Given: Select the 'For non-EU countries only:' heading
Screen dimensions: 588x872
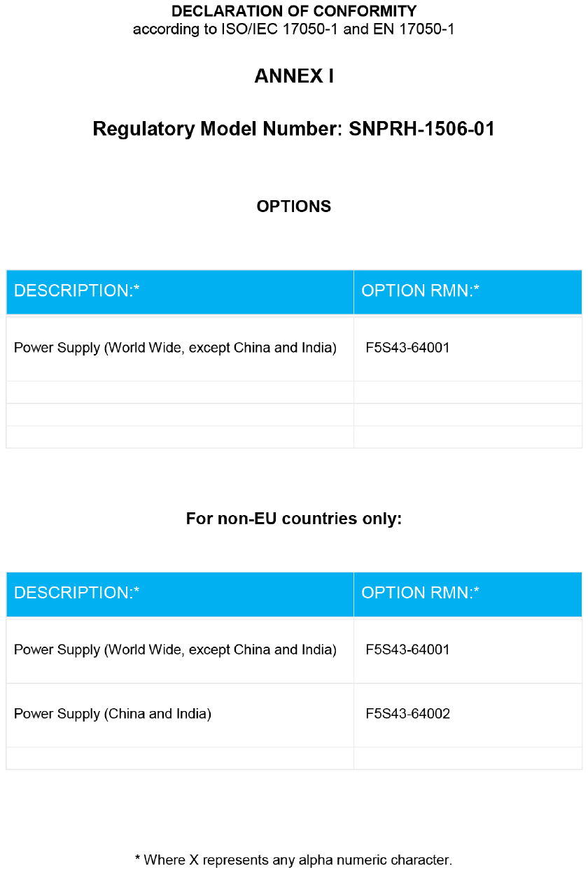Looking at the screenshot, I should [x=294, y=519].
